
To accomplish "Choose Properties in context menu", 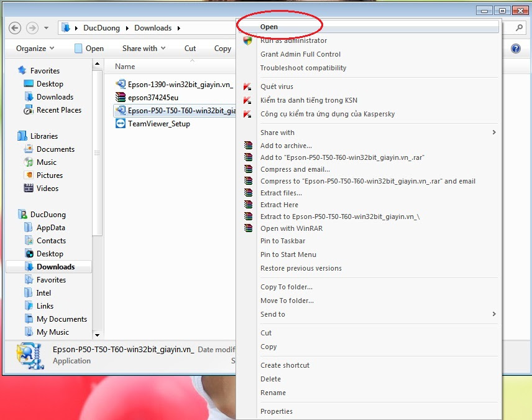I will (x=276, y=411).
